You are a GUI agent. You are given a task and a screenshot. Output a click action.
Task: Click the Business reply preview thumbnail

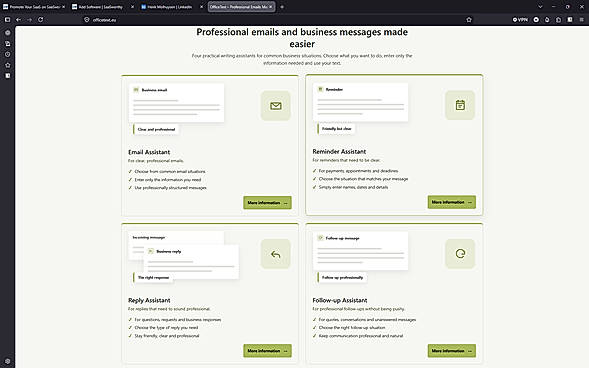coord(191,262)
